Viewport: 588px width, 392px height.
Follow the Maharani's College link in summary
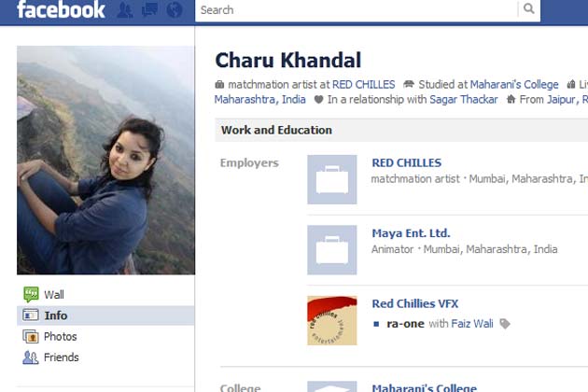pyautogui.click(x=514, y=84)
